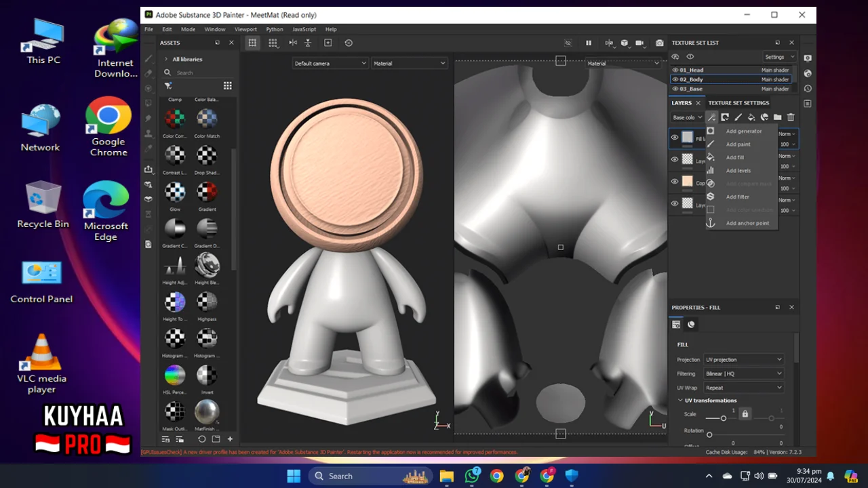Switch Assets to grid view icon
Viewport: 868px width, 488px height.
tap(228, 85)
